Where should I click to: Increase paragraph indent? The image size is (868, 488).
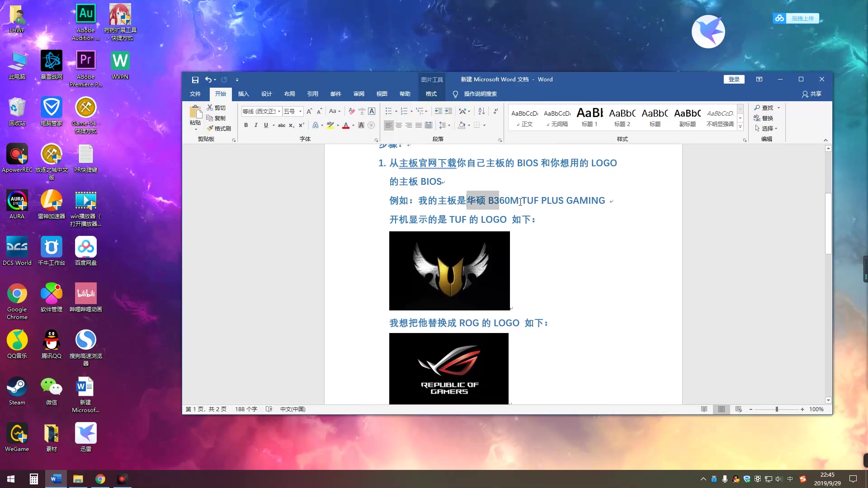(x=448, y=111)
